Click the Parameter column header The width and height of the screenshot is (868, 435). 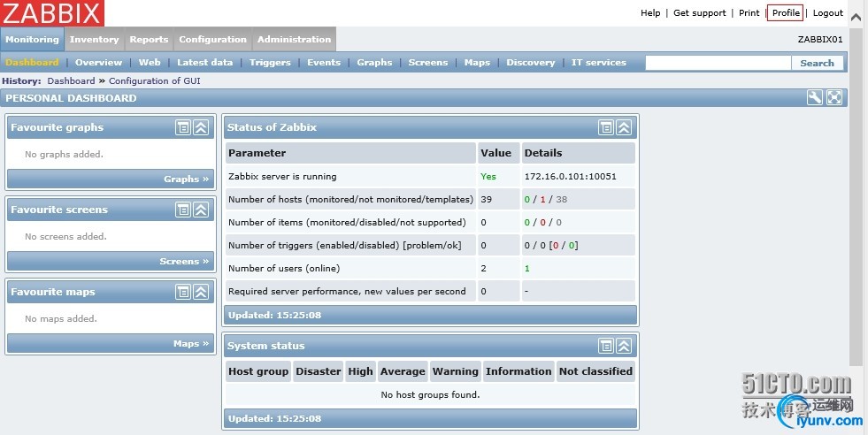pyautogui.click(x=350, y=153)
